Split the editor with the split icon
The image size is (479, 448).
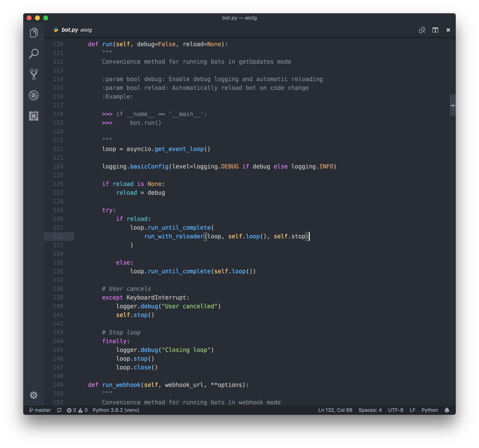[x=435, y=30]
